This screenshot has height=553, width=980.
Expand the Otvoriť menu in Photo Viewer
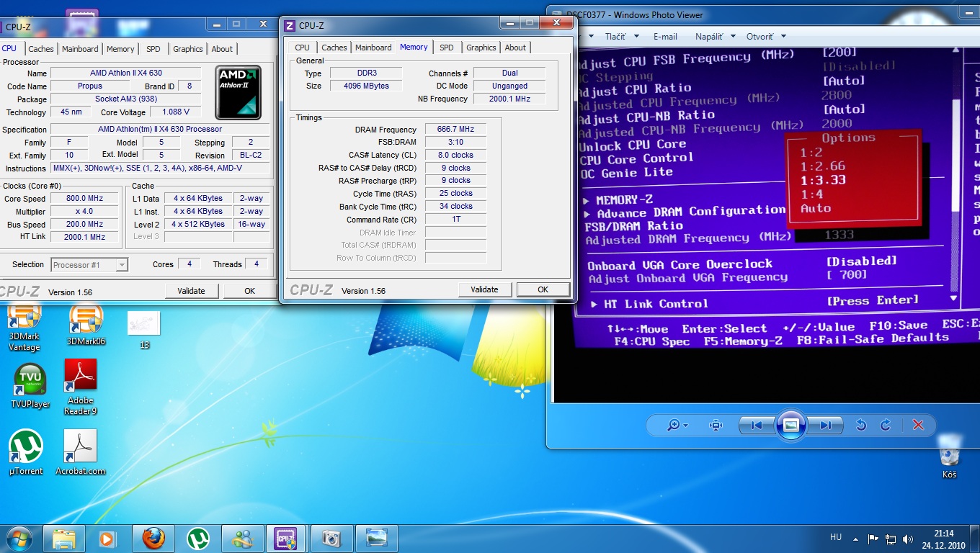click(x=765, y=37)
